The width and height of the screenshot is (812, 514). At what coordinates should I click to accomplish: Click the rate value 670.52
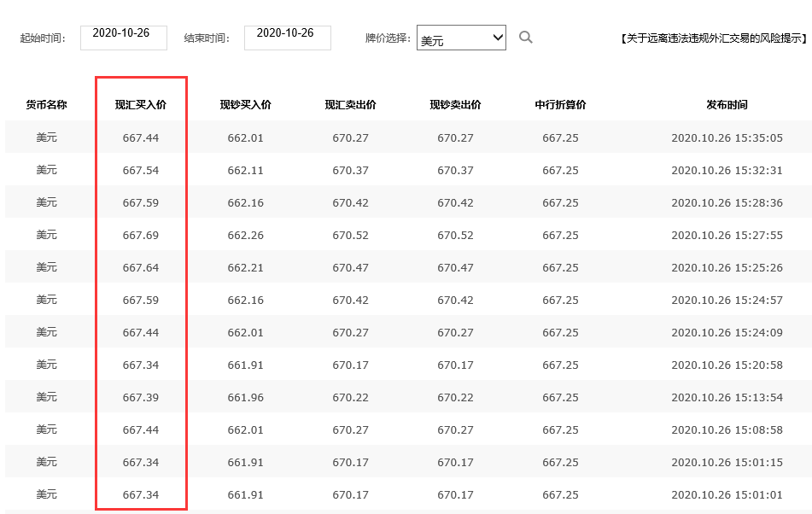[x=350, y=234]
